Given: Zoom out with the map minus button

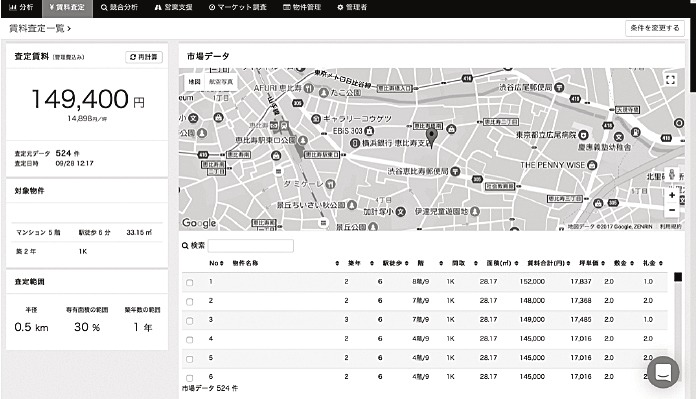Looking at the screenshot, I should (x=672, y=210).
